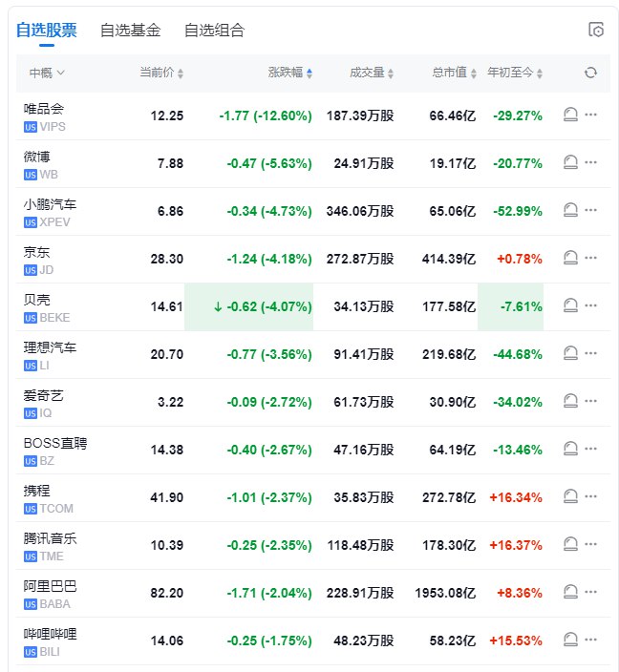Open more options for 贝壳 row
The image size is (619, 672).
pos(590,305)
